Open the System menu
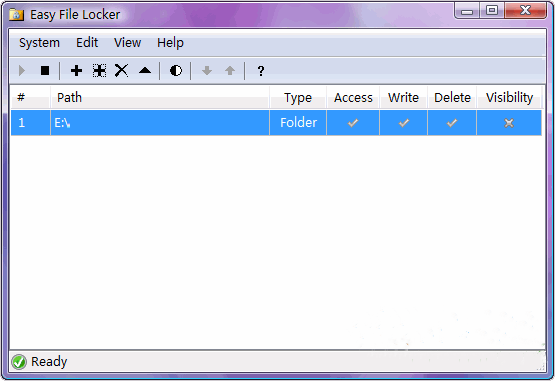Viewport: 555px width, 381px height. (39, 43)
